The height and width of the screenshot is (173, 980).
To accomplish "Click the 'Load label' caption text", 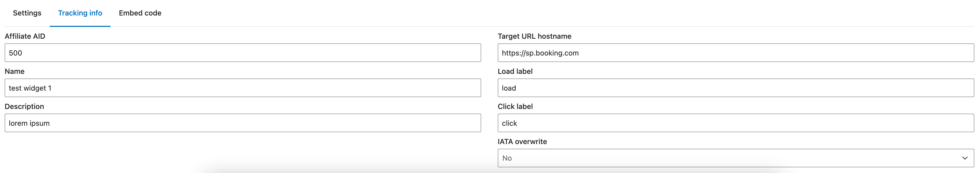I will [x=515, y=71].
